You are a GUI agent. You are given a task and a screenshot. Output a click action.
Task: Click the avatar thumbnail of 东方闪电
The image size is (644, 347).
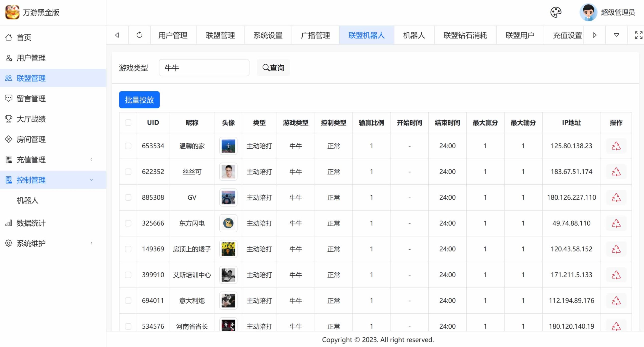pyautogui.click(x=228, y=223)
